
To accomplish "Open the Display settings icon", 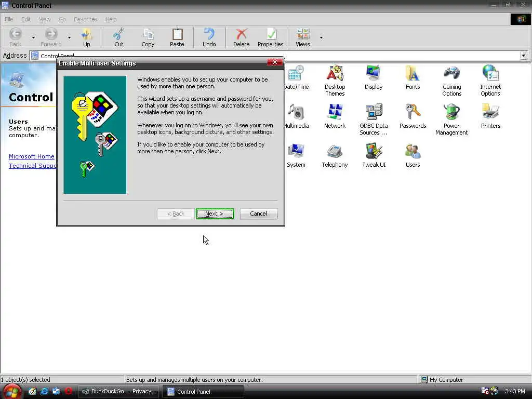I will pos(374,78).
